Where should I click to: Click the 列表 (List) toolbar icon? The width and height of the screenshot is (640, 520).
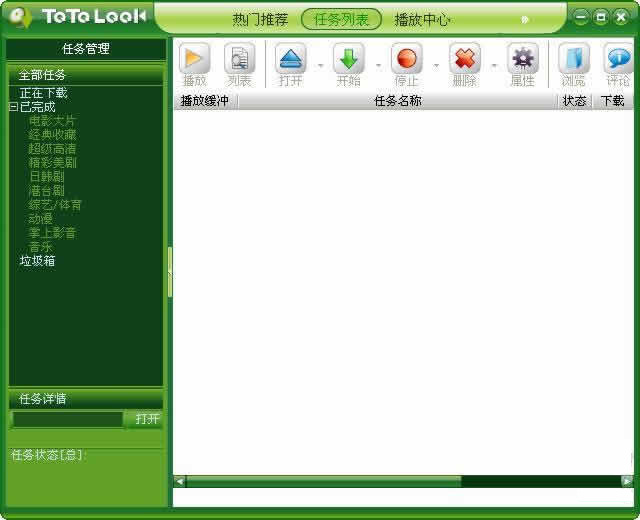click(x=239, y=59)
